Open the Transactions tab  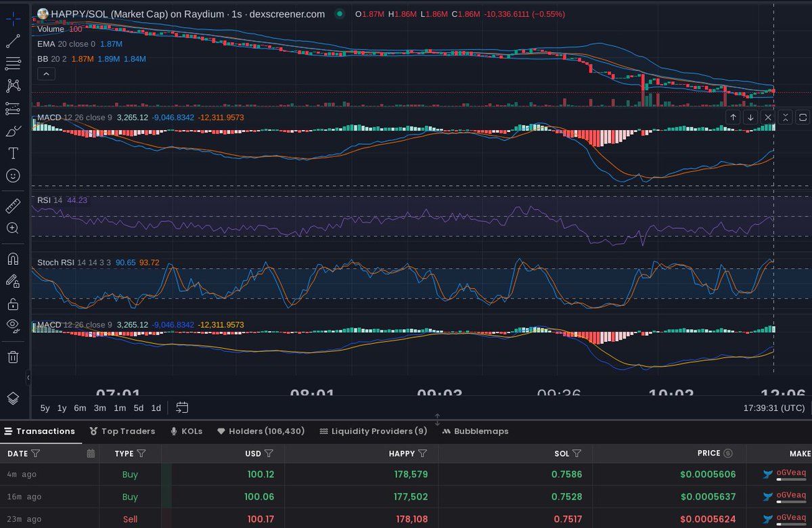pos(39,431)
